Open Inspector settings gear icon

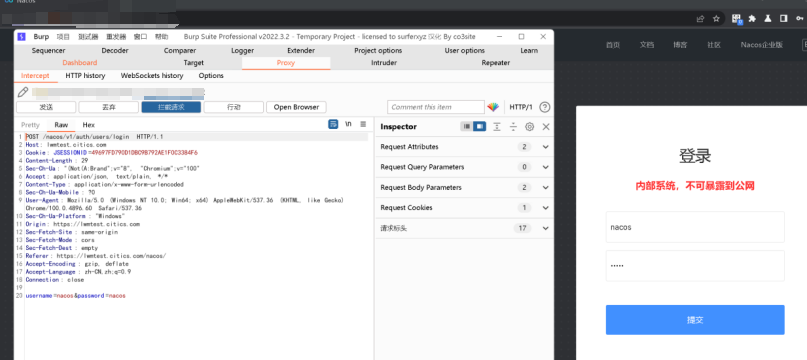tap(530, 127)
